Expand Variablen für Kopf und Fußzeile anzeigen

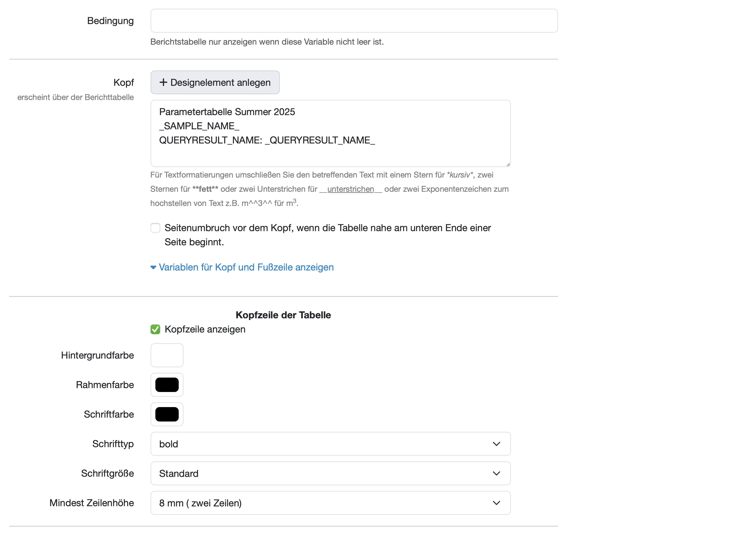[246, 267]
